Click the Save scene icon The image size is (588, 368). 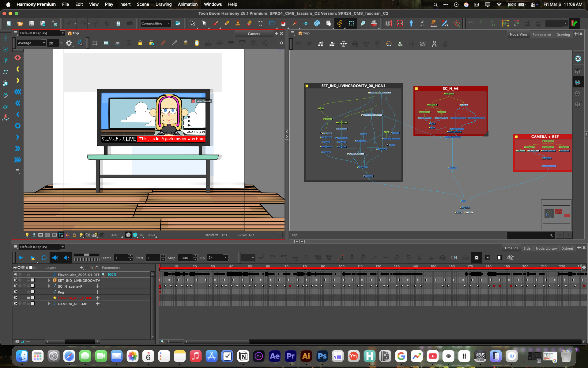point(32,23)
